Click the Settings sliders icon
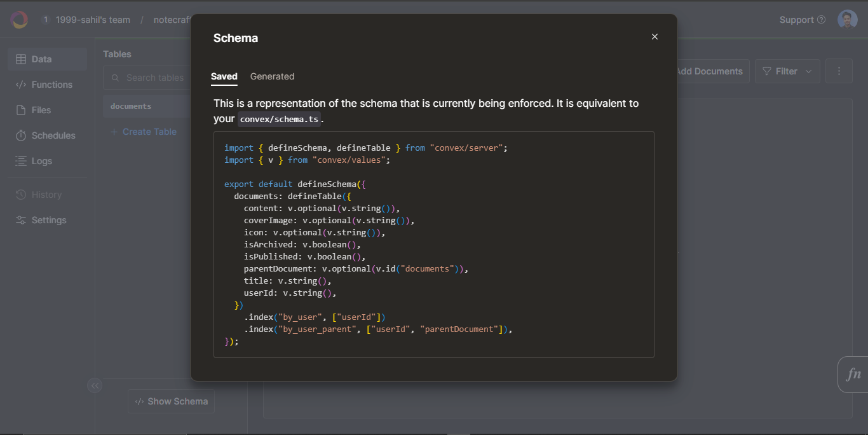The height and width of the screenshot is (435, 868). coord(21,220)
